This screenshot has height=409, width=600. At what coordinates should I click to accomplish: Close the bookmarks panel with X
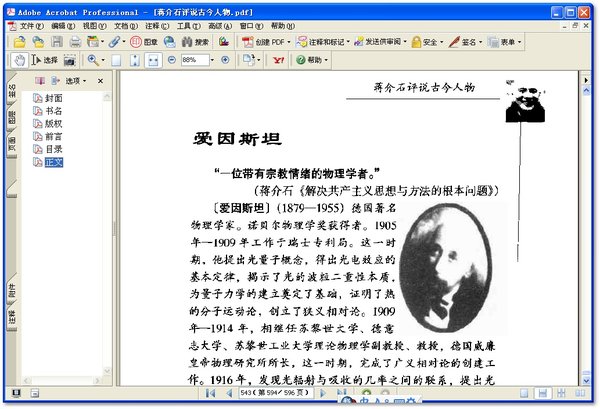(x=100, y=81)
